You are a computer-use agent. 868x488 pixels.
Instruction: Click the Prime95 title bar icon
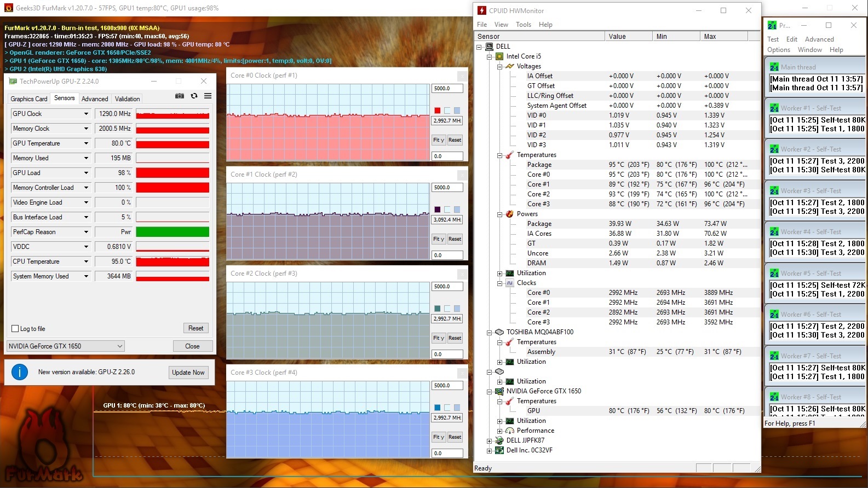point(772,25)
